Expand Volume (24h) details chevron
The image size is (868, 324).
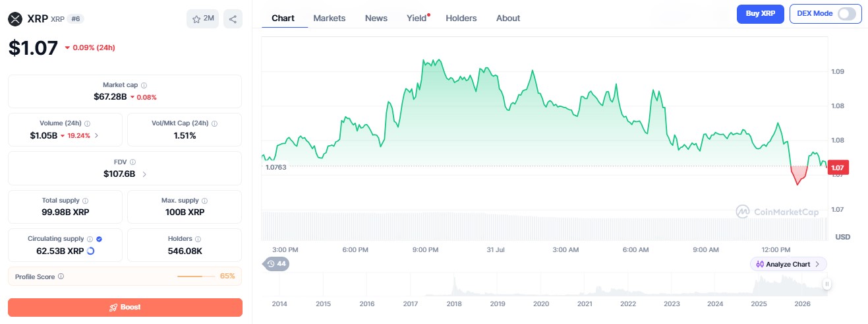click(97, 135)
